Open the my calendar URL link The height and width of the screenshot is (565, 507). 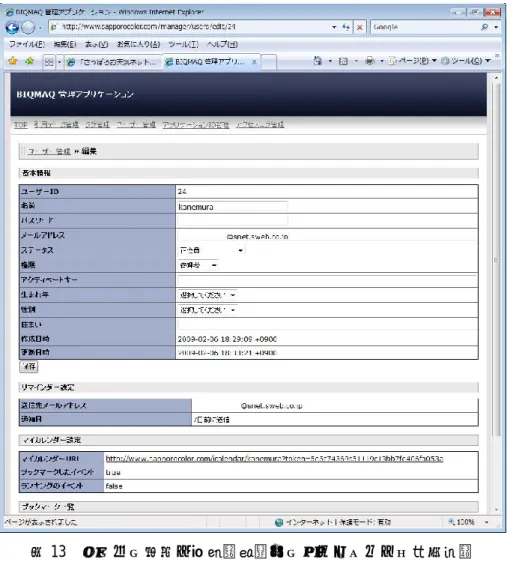[274, 459]
